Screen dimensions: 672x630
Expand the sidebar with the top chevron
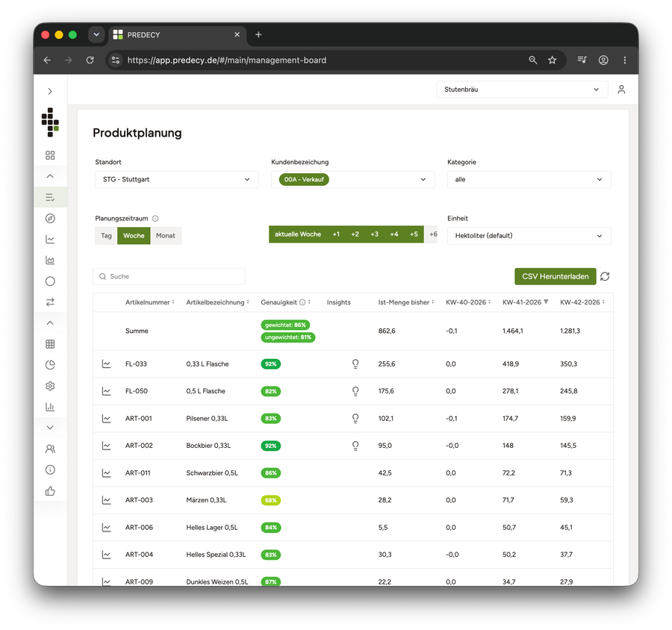coord(50,91)
